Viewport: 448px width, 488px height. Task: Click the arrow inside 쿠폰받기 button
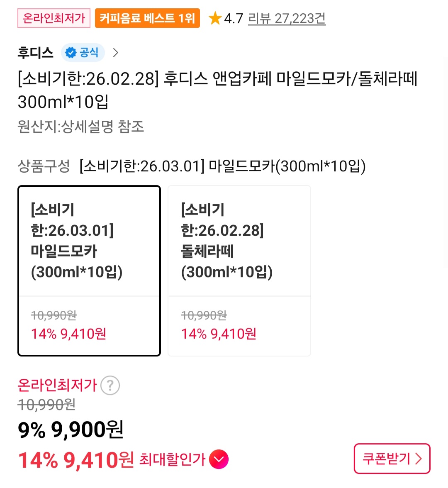tap(418, 459)
